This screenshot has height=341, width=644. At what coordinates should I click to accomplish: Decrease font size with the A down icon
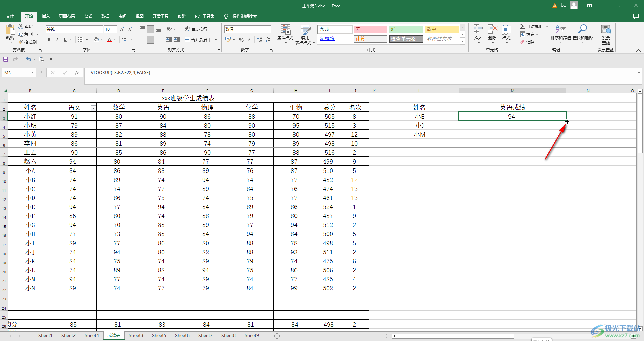coord(130,29)
